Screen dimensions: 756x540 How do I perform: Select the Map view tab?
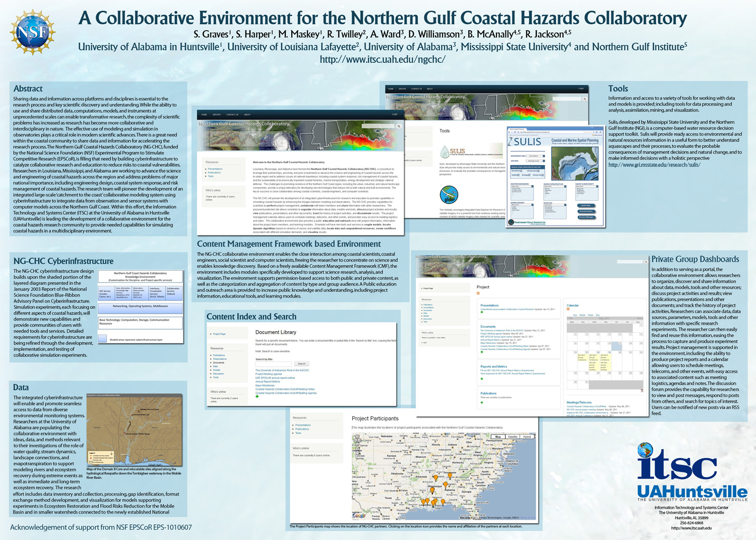(x=498, y=437)
